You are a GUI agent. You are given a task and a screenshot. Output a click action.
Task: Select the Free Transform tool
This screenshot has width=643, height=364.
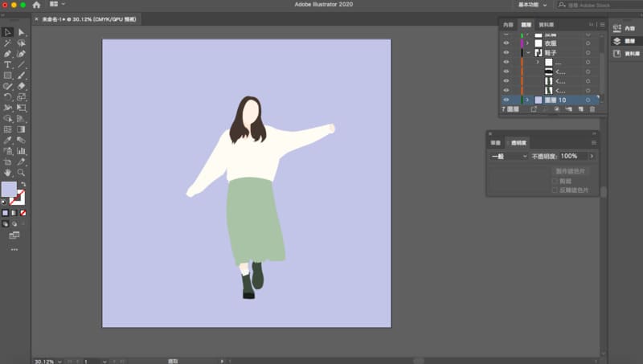click(x=22, y=108)
